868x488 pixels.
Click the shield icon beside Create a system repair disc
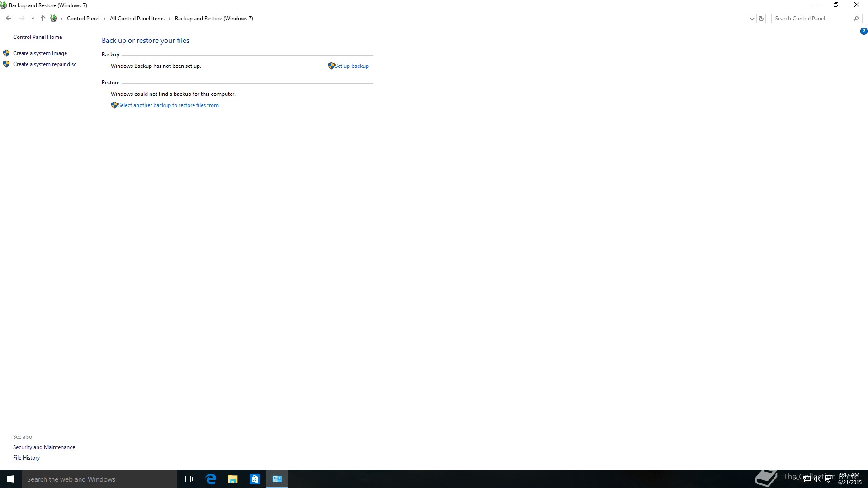click(x=6, y=64)
